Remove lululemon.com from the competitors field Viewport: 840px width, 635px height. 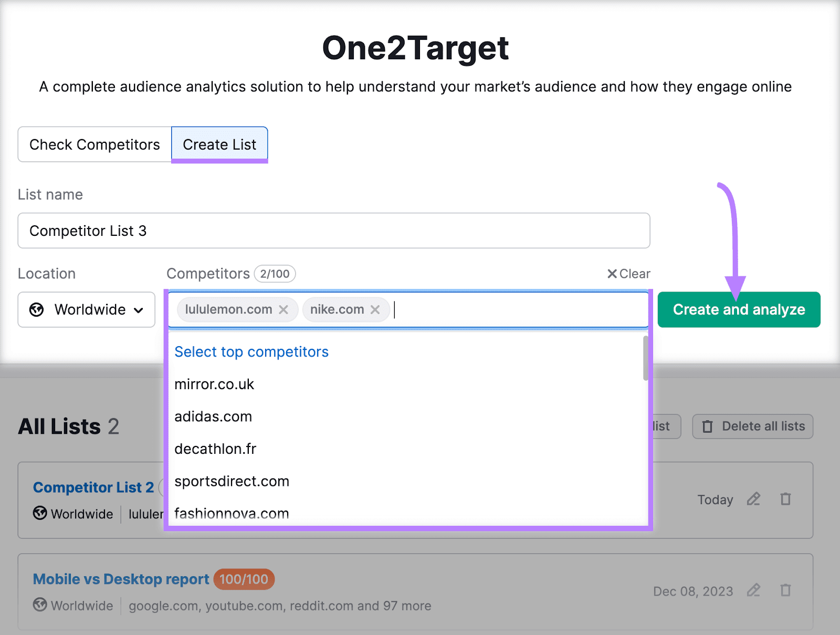[x=283, y=309]
